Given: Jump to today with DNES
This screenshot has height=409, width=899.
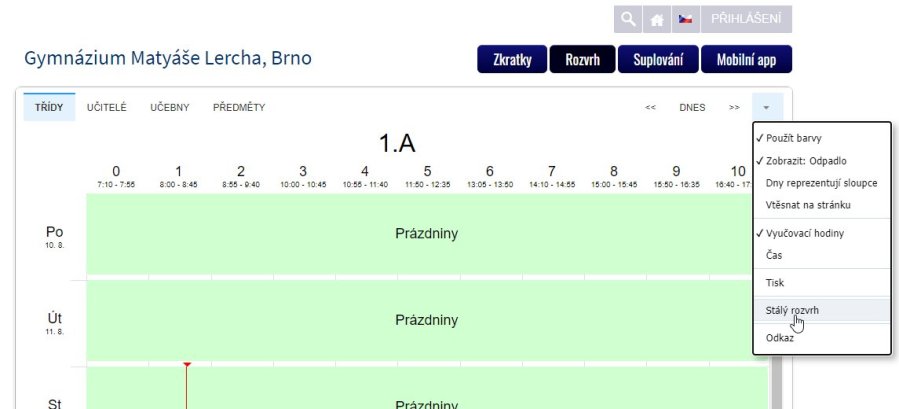Looking at the screenshot, I should 692,107.
